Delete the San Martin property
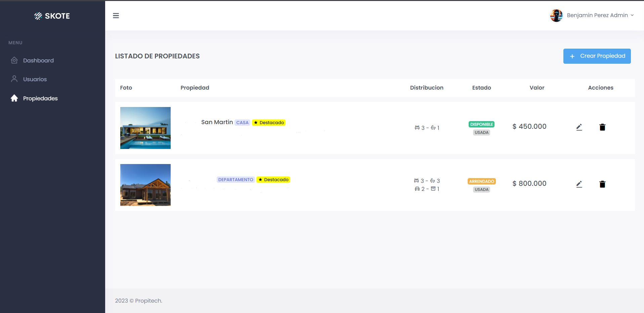Screen dimensions: 644x313 coord(602,127)
